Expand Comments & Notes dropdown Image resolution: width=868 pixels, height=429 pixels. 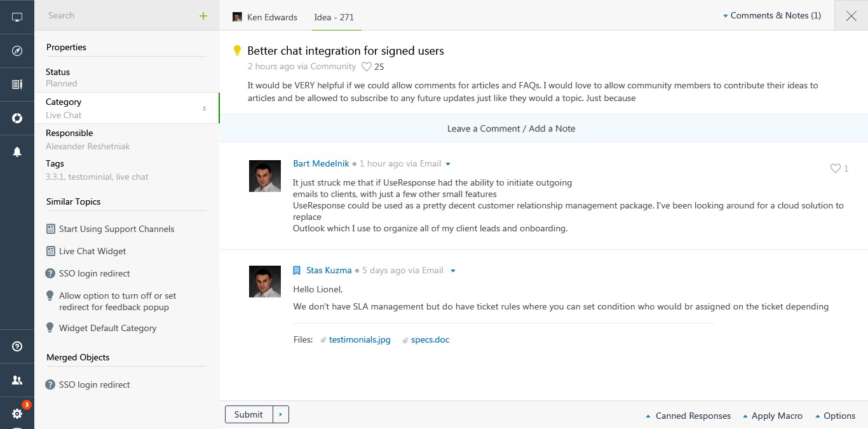pyautogui.click(x=772, y=16)
